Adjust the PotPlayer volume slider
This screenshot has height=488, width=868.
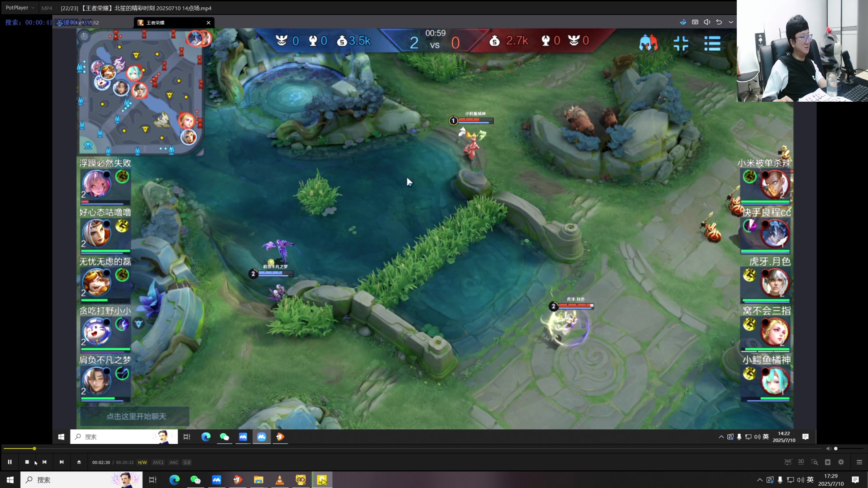pyautogui.click(x=849, y=448)
